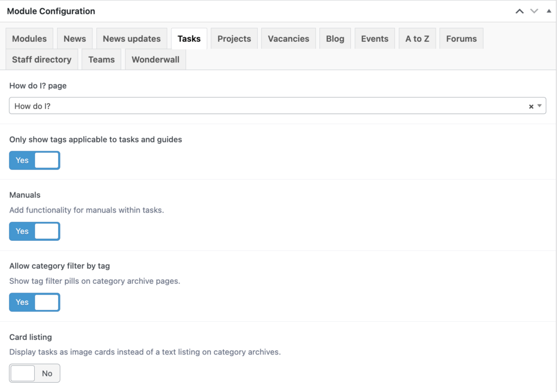Viewport: 557px width, 392px height.
Task: Open the News tab
Action: click(75, 39)
